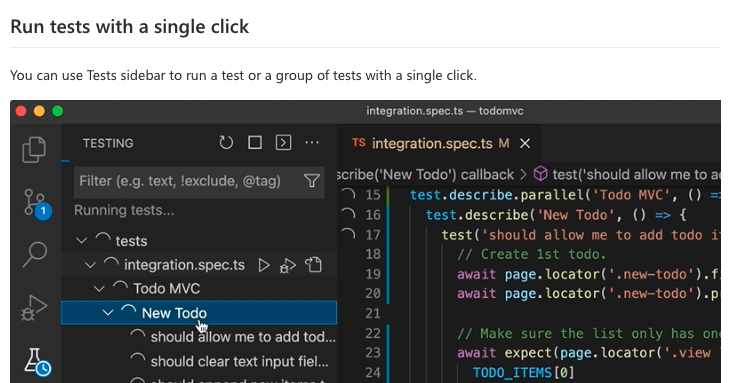
Task: Open the Explorer files icon in activity bar
Action: [x=34, y=149]
